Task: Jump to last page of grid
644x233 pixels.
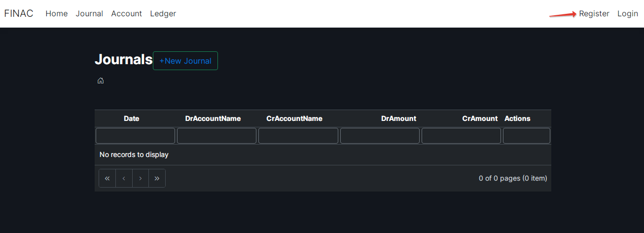Action: pyautogui.click(x=157, y=178)
